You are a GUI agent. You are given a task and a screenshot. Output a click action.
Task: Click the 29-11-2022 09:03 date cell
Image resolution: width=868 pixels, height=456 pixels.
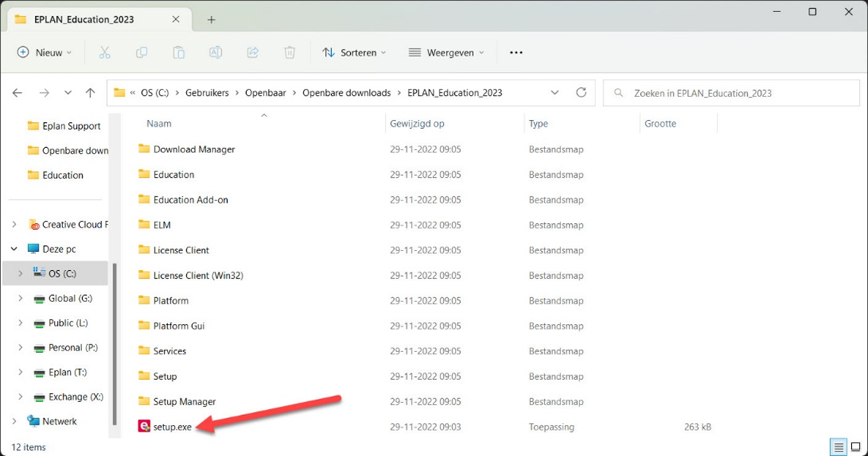pos(425,426)
